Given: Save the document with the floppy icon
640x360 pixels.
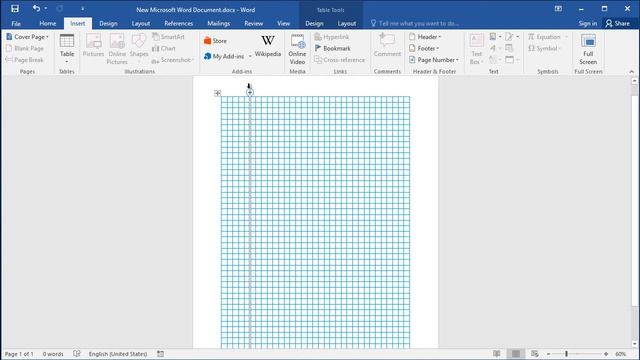Looking at the screenshot, I should [x=15, y=9].
